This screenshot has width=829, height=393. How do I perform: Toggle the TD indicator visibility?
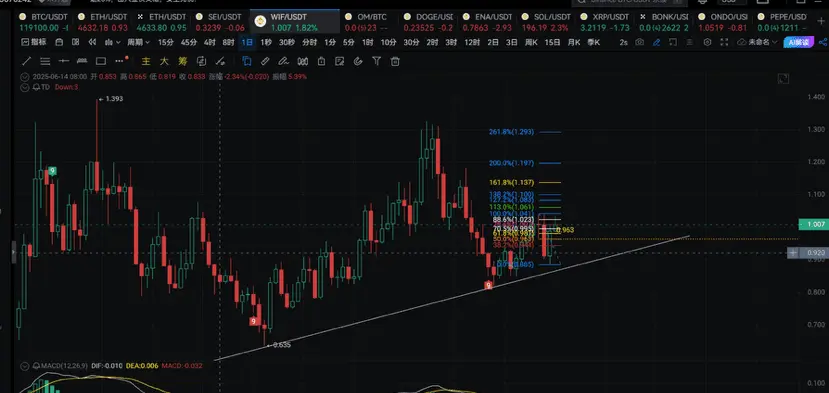(24, 87)
